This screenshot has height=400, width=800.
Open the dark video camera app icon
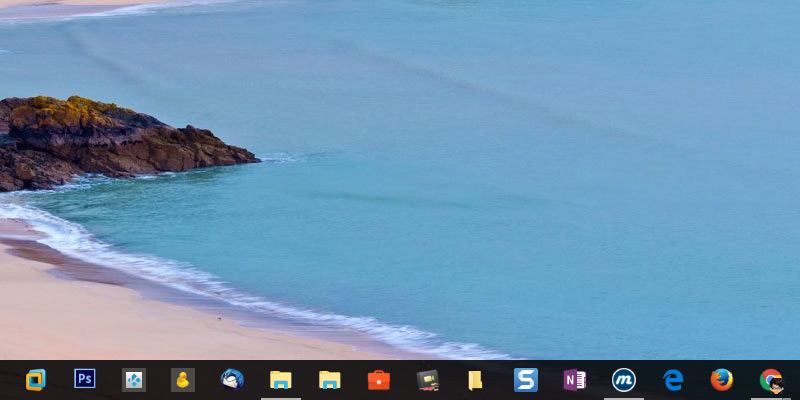click(x=428, y=380)
